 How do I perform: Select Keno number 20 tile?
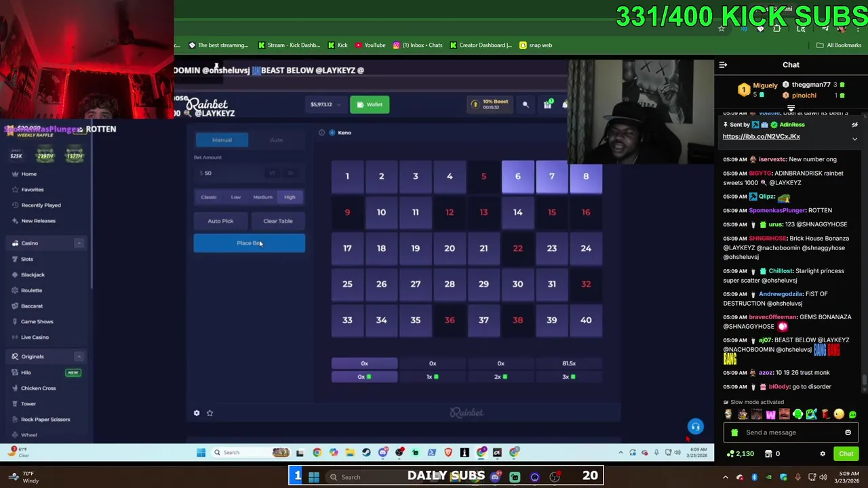[x=450, y=248]
